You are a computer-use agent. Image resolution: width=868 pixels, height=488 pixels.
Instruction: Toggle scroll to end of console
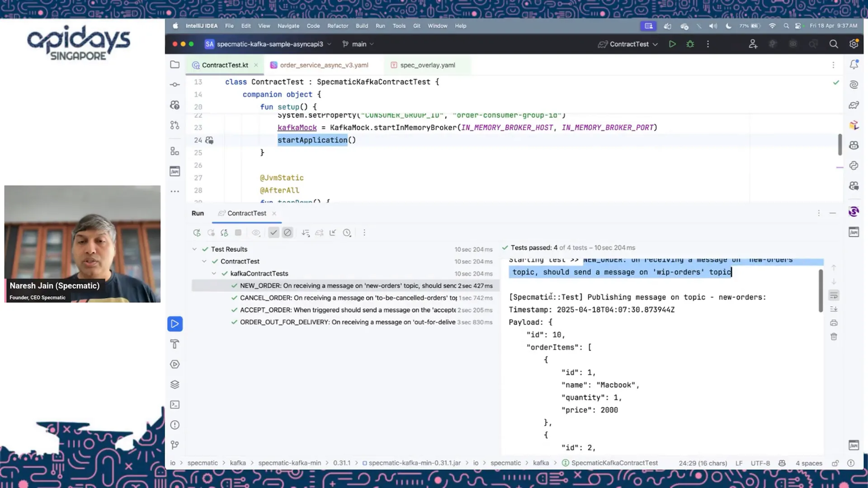point(834,309)
